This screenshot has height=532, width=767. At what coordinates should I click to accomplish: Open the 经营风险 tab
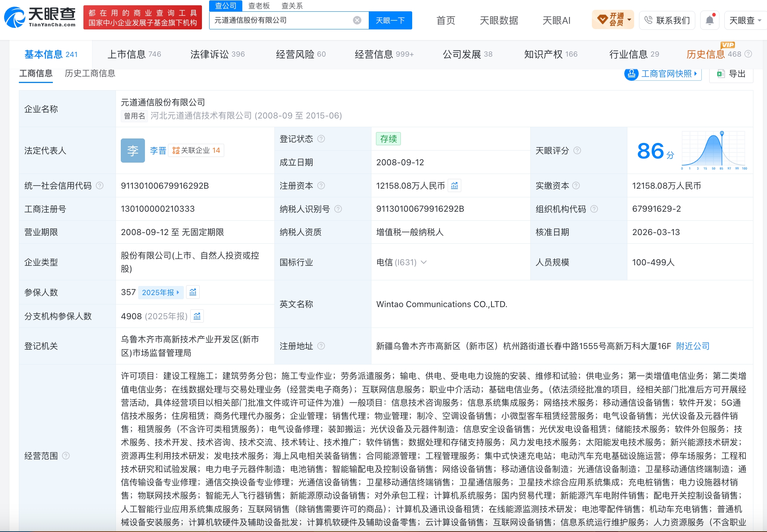pos(301,54)
